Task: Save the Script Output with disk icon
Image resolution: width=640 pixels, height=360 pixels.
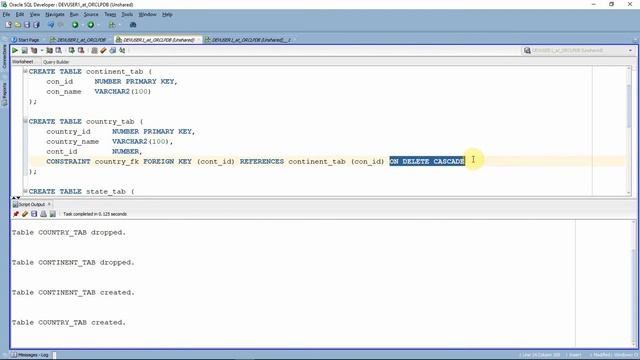Action: tap(34, 214)
